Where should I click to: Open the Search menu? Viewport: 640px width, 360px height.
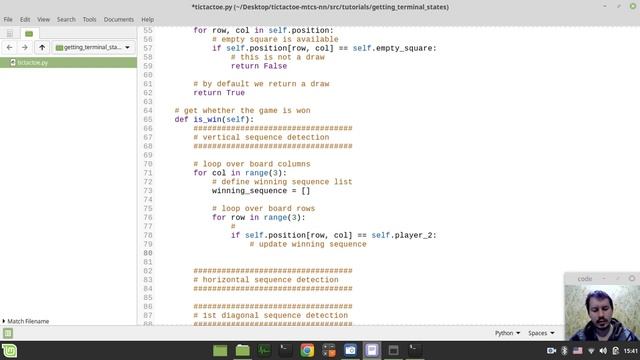pyautogui.click(x=66, y=19)
